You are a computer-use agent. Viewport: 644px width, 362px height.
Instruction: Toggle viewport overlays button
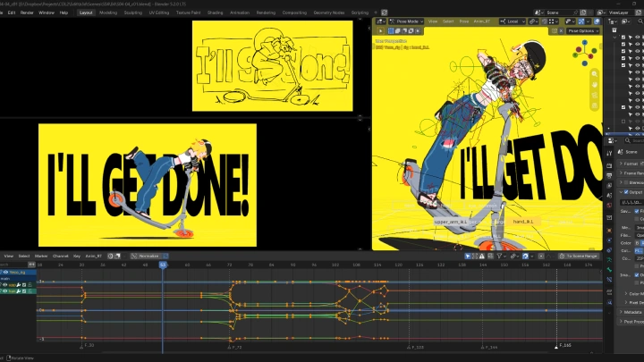pos(597,21)
